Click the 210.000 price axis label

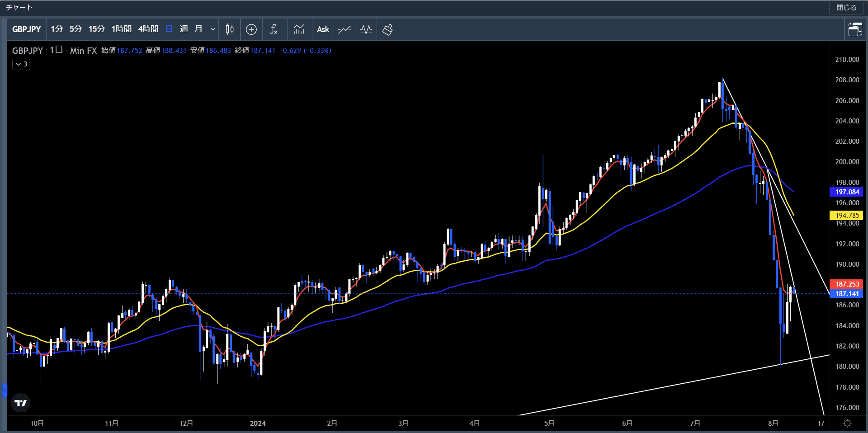[847, 60]
